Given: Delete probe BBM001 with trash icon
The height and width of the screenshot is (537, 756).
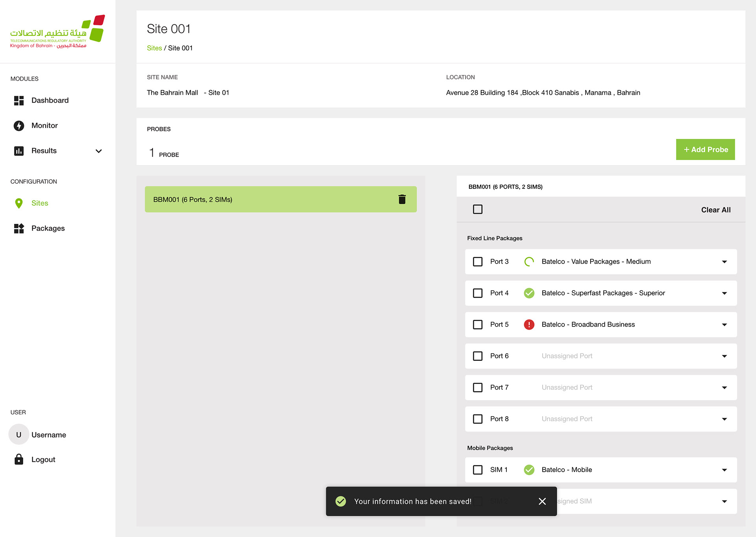Looking at the screenshot, I should 402,199.
